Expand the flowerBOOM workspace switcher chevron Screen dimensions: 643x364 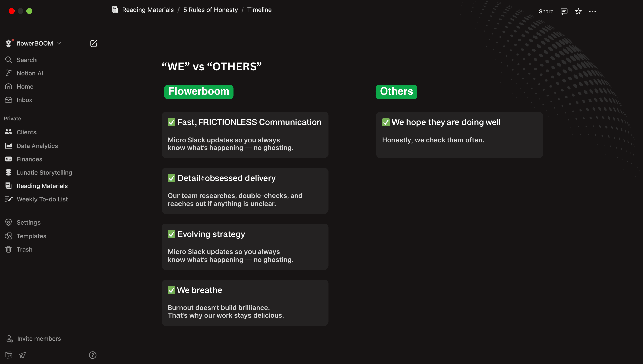point(59,43)
